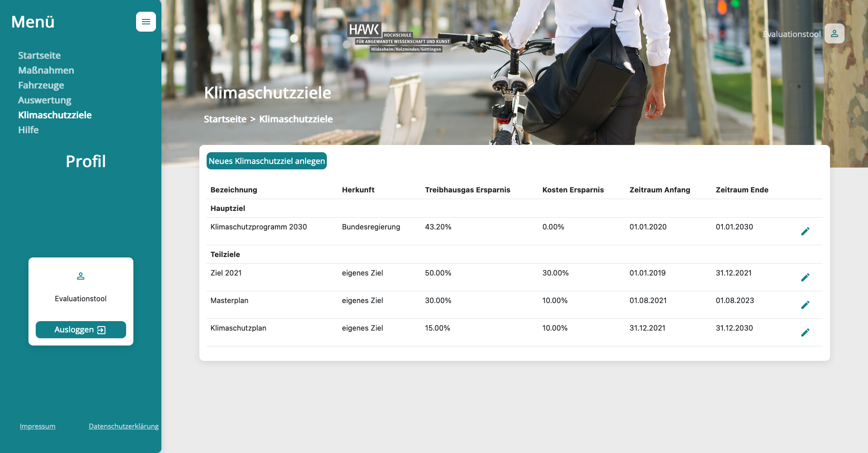Edit the Ziel 2021 row

pyautogui.click(x=805, y=277)
